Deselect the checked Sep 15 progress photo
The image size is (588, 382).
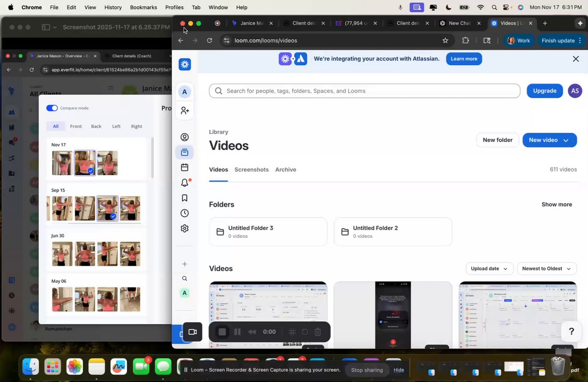click(107, 208)
